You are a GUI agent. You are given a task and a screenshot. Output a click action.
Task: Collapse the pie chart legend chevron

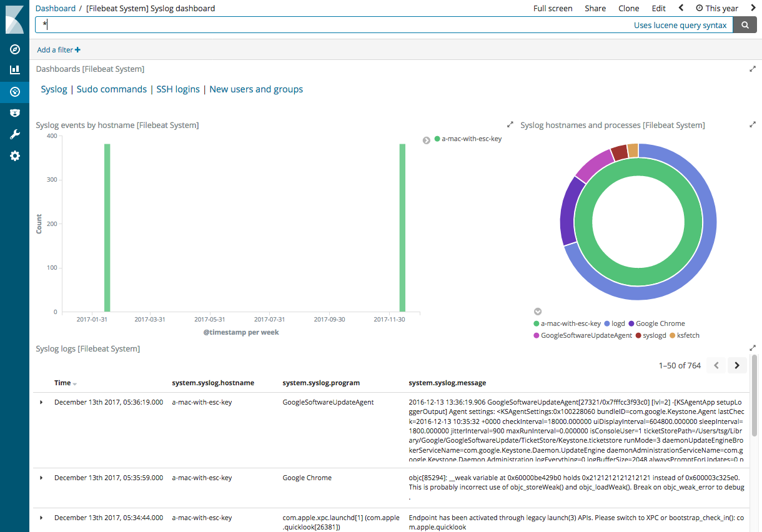[x=538, y=311]
